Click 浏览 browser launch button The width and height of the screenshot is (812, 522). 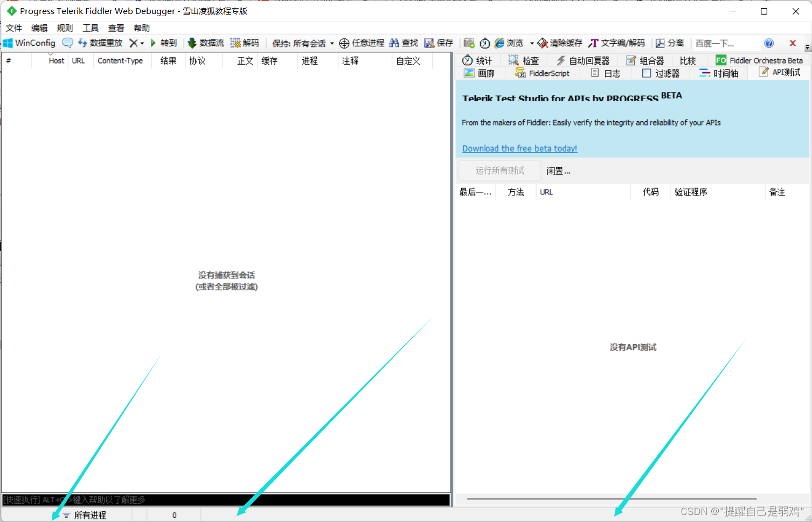point(509,43)
